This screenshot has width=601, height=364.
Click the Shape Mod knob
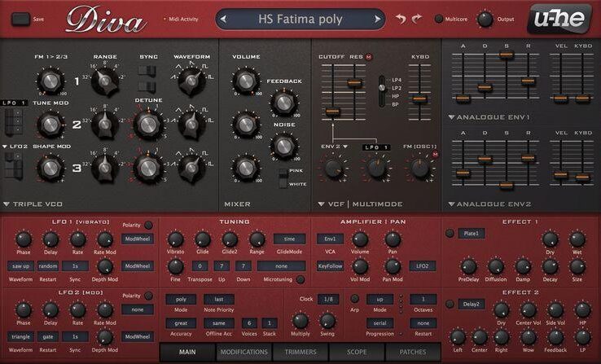click(50, 168)
